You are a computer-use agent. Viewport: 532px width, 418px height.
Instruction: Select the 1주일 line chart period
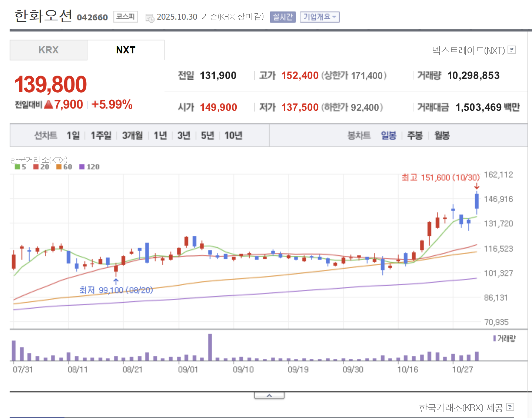click(x=101, y=136)
